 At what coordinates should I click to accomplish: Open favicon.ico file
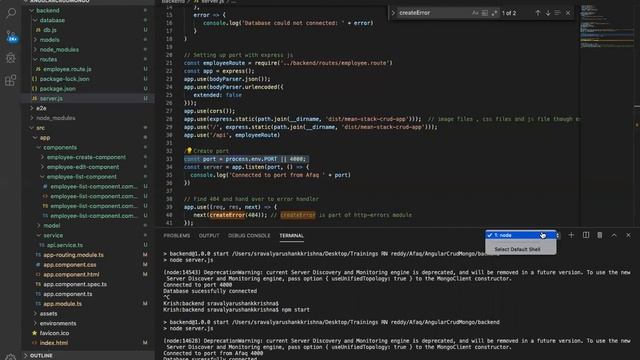[x=54, y=333]
